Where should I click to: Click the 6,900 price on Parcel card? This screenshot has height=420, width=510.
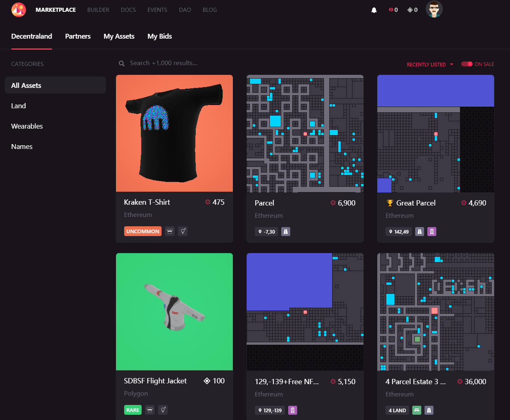[x=346, y=203]
